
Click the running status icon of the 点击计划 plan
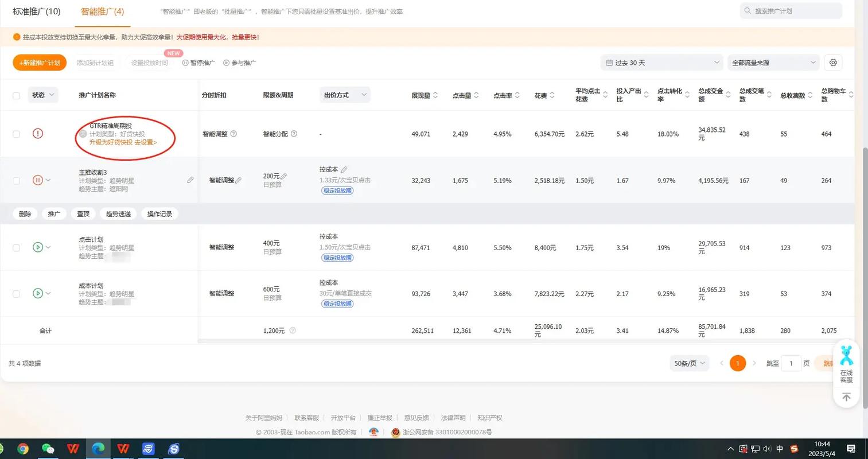pyautogui.click(x=38, y=247)
